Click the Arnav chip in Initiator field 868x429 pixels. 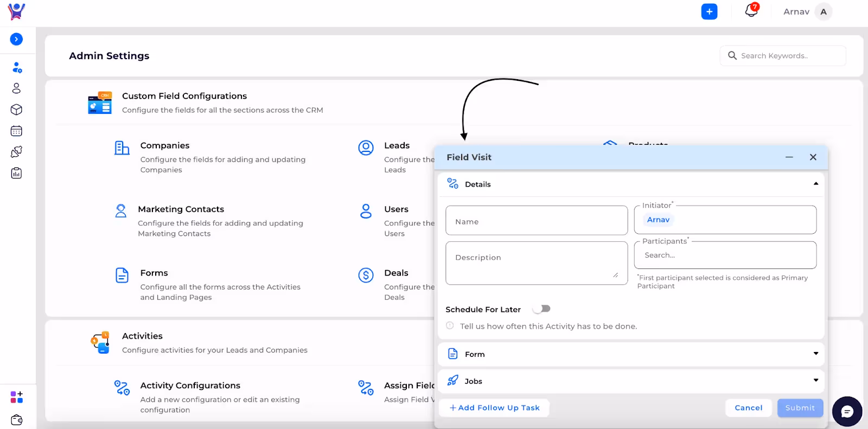coord(659,220)
